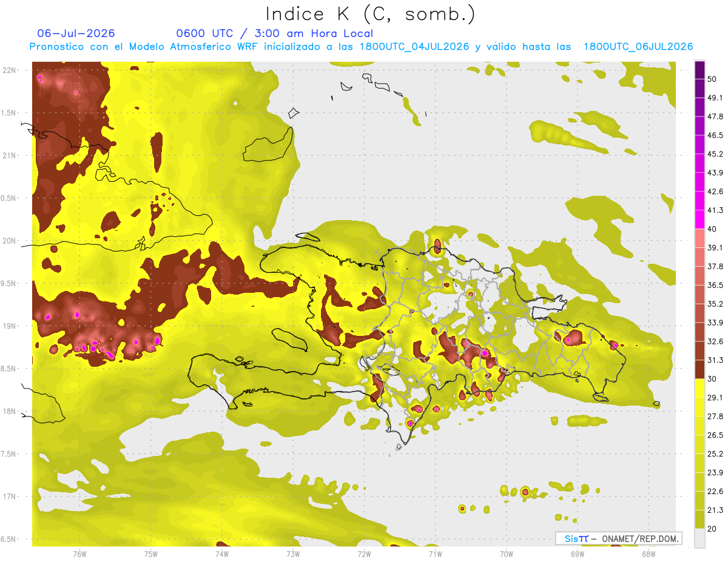Click the '70W' longitude label
This screenshot has height=562, width=728.
click(x=507, y=554)
